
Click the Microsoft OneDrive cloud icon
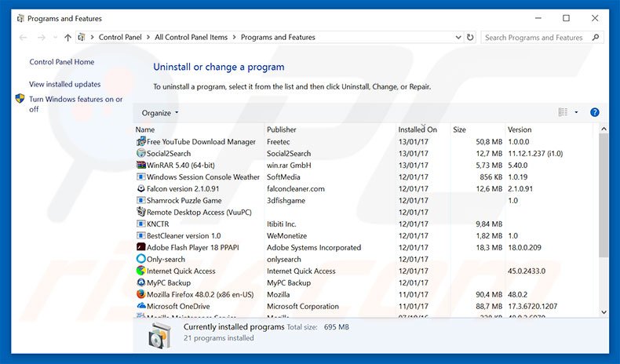pos(140,307)
